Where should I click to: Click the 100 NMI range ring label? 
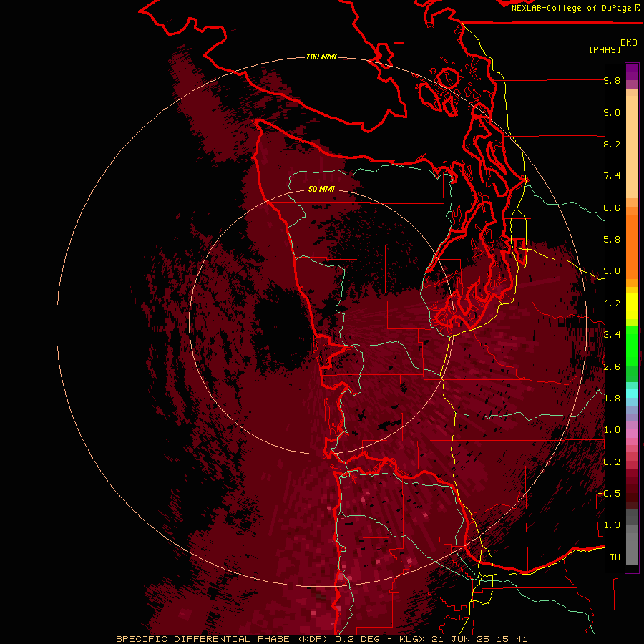point(321,57)
